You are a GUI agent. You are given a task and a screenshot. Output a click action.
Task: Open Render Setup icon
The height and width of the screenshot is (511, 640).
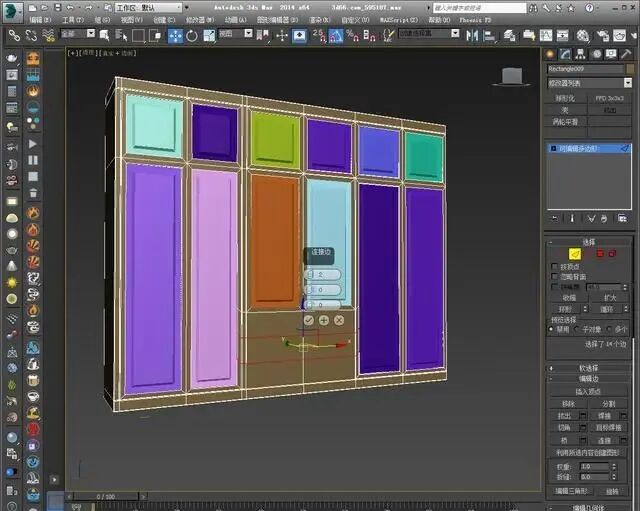point(602,36)
